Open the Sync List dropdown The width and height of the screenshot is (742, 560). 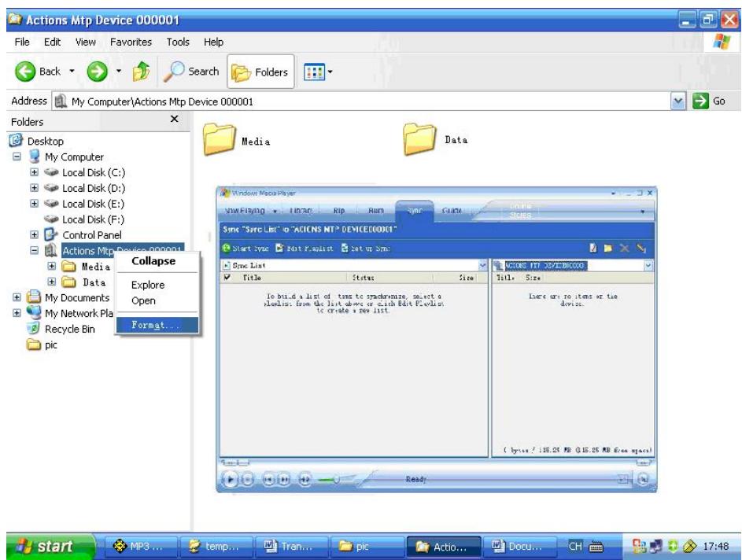[x=482, y=265]
